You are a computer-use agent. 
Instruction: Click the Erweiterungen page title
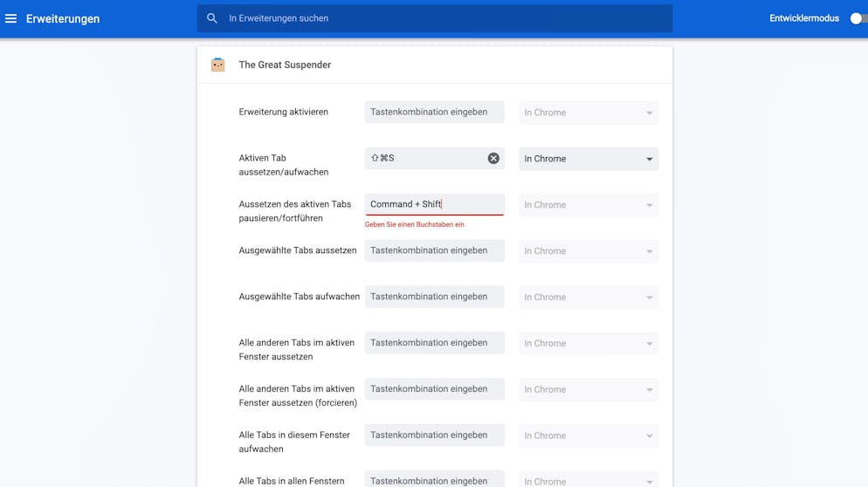[x=63, y=19]
